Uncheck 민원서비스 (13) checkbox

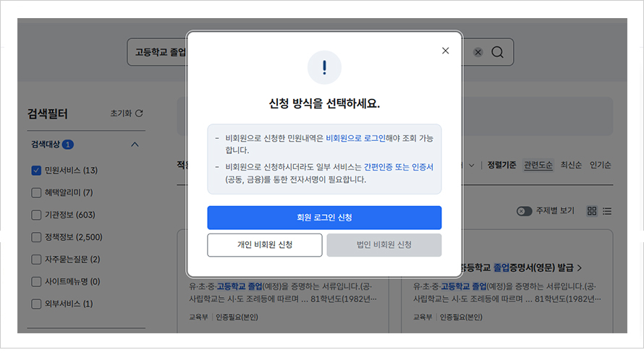(36, 171)
